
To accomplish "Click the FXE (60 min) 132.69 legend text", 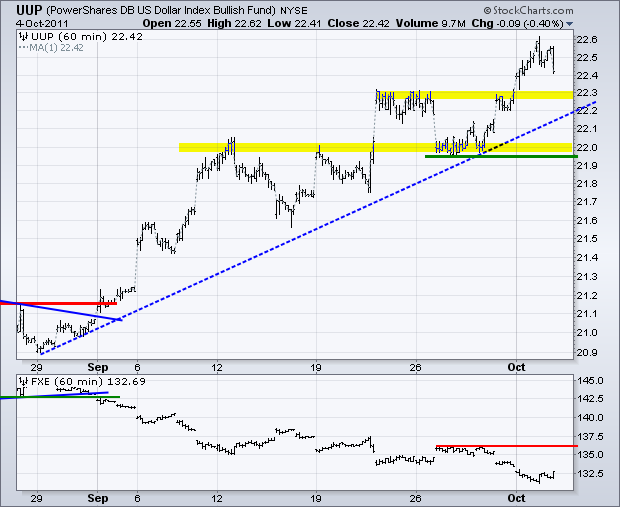I will pyautogui.click(x=88, y=382).
